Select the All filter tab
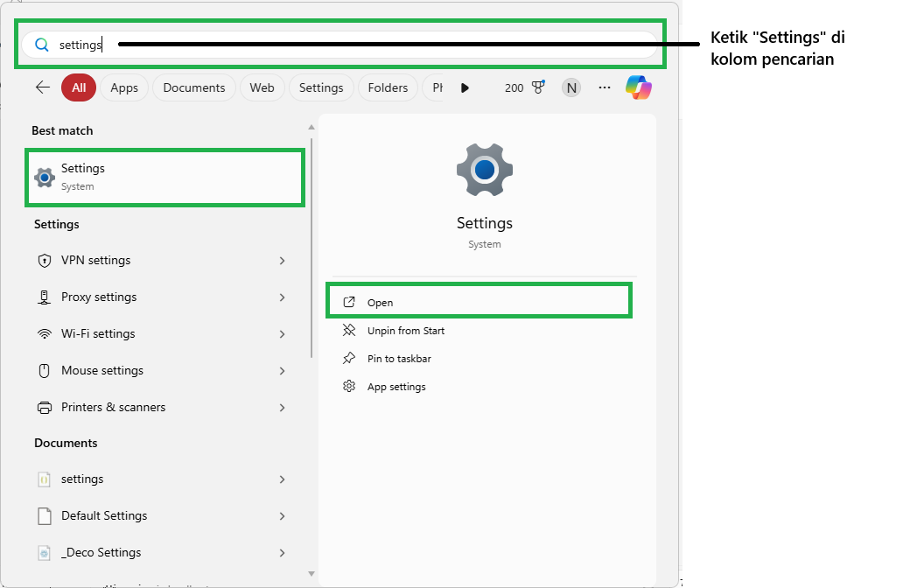This screenshot has height=588, width=917. click(79, 87)
